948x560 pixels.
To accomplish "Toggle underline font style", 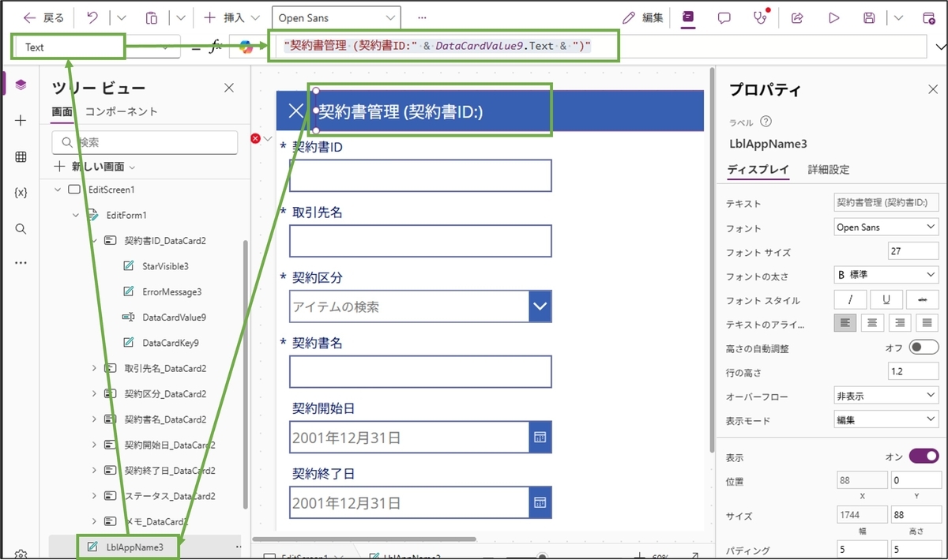I will pyautogui.click(x=886, y=300).
